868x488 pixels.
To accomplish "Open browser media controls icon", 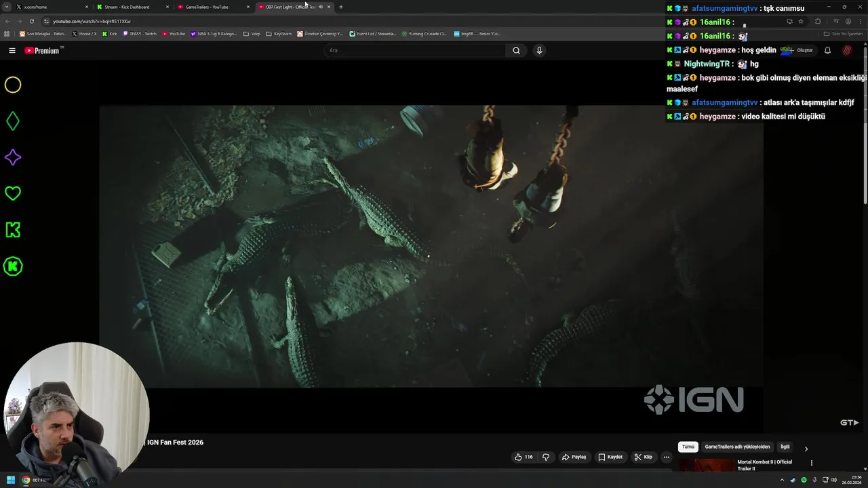I will (x=836, y=21).
